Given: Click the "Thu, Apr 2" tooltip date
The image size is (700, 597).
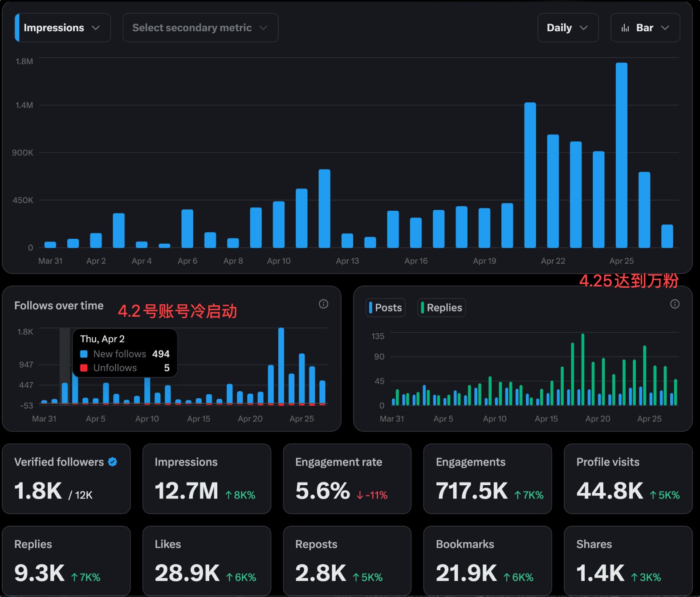Looking at the screenshot, I should point(102,339).
